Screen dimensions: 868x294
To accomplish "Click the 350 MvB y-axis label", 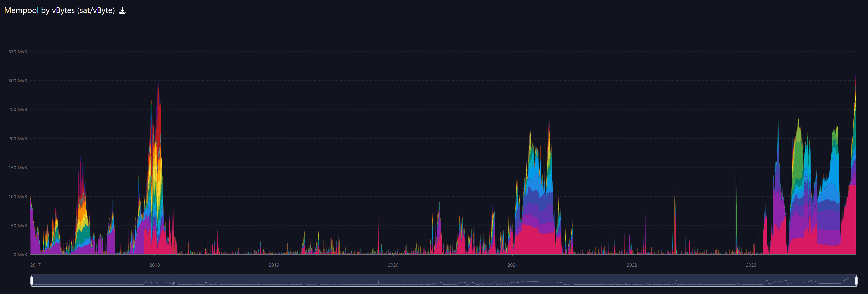I will tap(18, 52).
